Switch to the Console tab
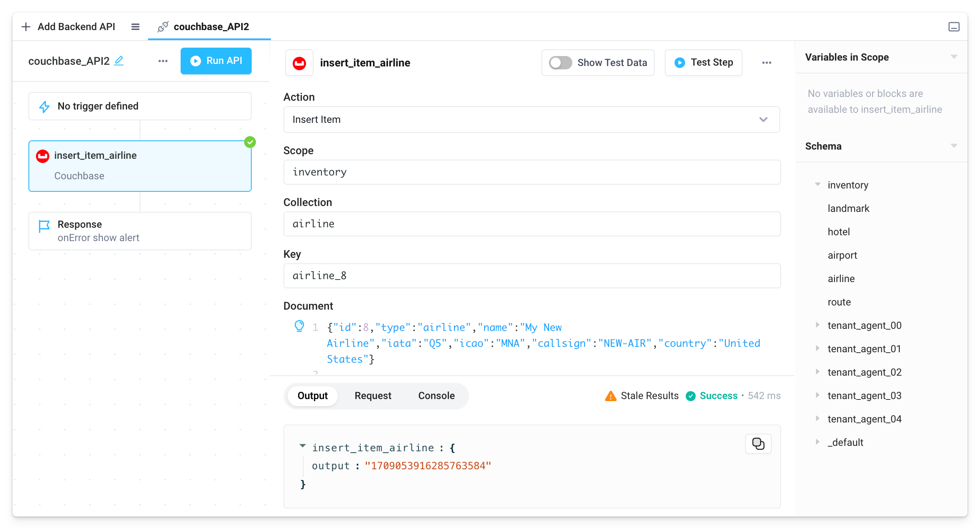 click(436, 396)
